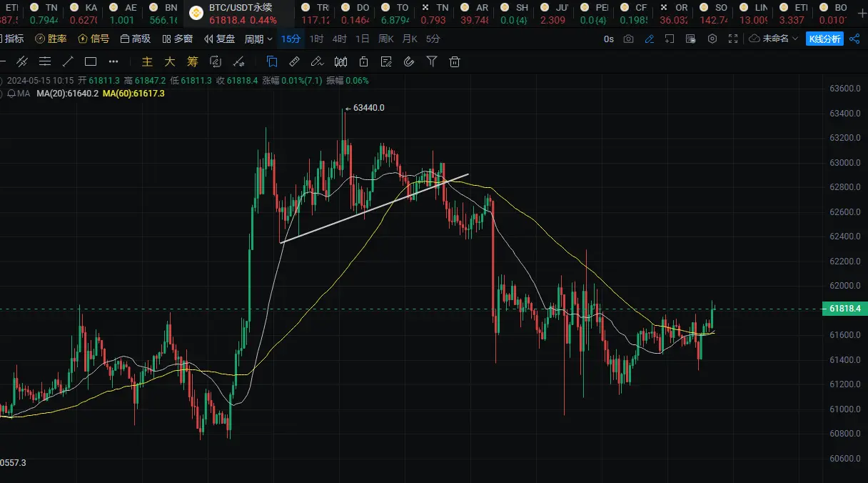Toggle the lock drawings icon
This screenshot has height=483, width=868.
[x=363, y=61]
